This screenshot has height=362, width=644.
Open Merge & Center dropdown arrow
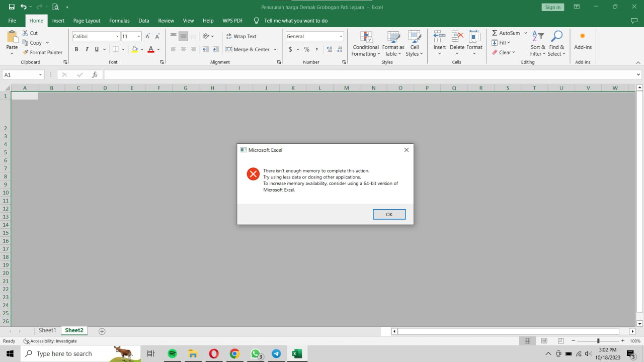click(275, 49)
